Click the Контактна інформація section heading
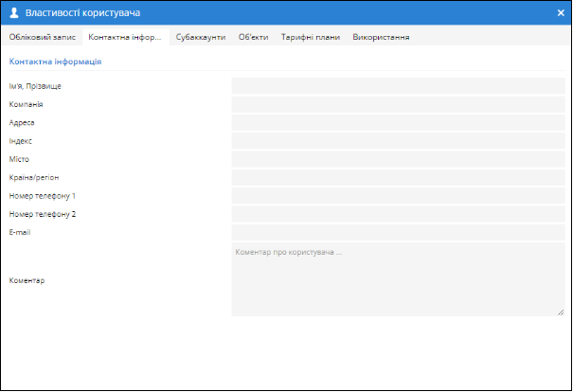This screenshot has height=392, width=573. coord(55,62)
